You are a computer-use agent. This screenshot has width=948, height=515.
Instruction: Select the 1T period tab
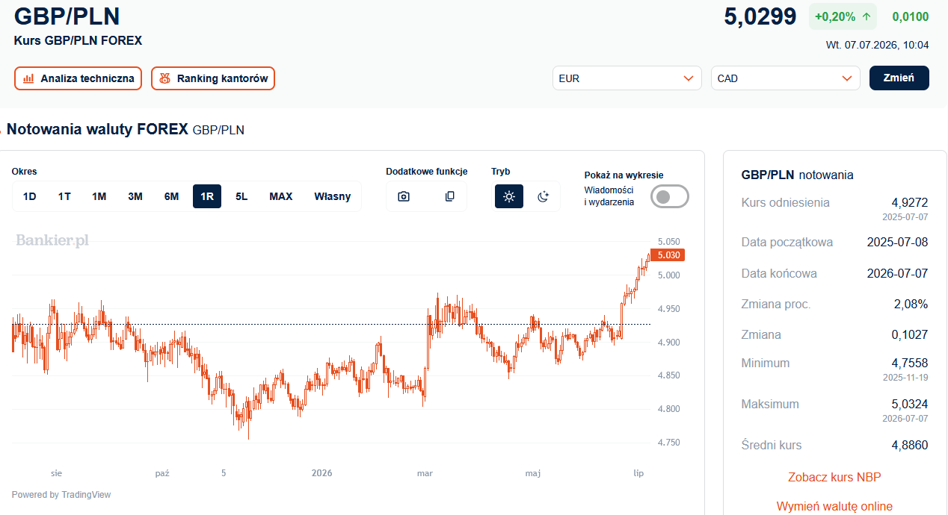point(64,196)
